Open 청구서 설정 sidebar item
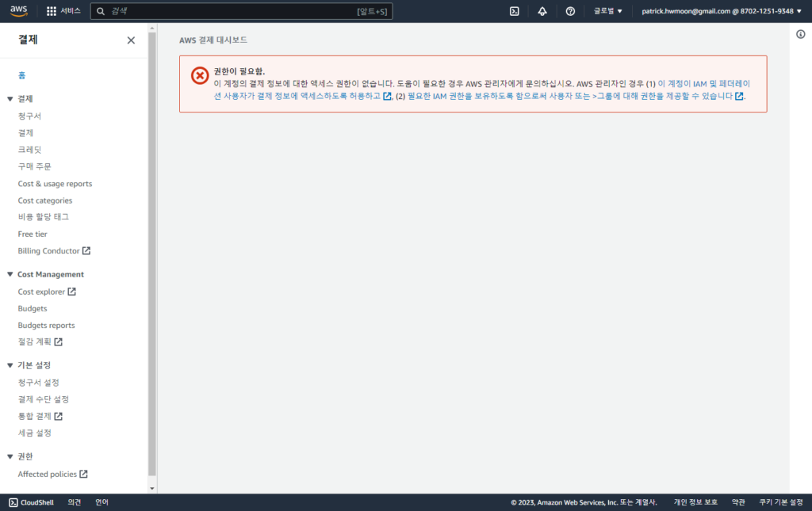Screen dimensions: 812x511 pyautogui.click(x=38, y=383)
